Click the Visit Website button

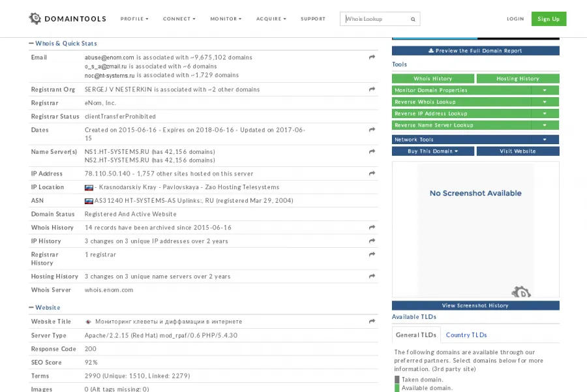518,151
